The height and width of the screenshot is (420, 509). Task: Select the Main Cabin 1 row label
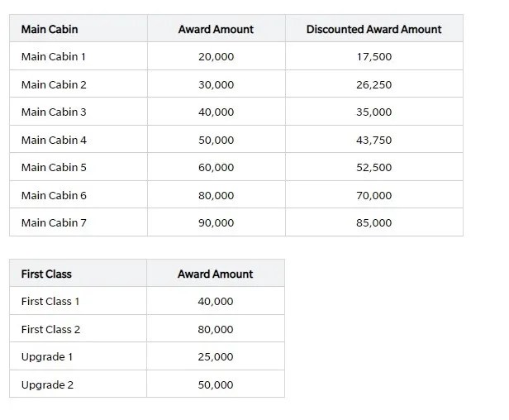[x=54, y=57]
